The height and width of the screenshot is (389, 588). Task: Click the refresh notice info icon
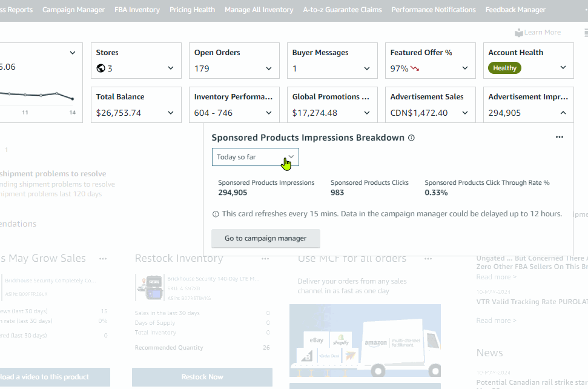point(216,214)
